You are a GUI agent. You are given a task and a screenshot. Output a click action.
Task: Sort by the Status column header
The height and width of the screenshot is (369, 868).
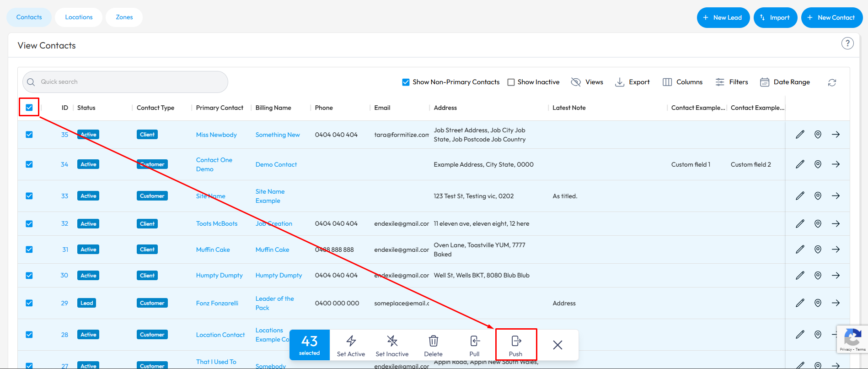pos(86,108)
